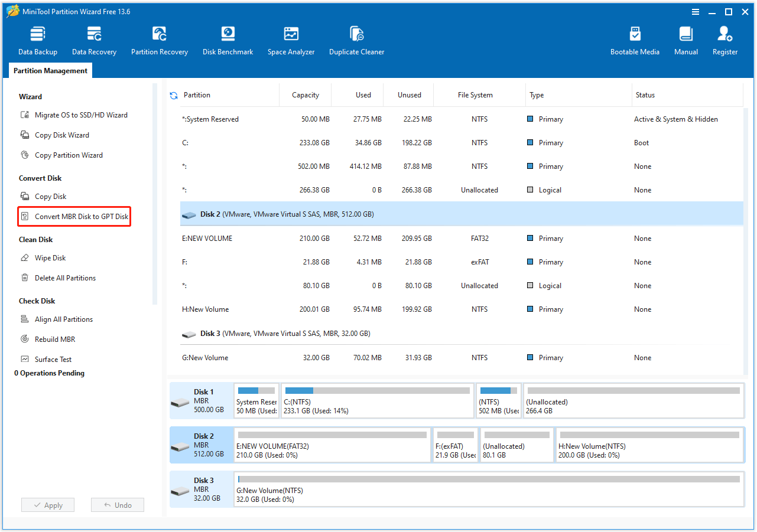Run Surface Test
The width and height of the screenshot is (757, 532).
point(46,360)
